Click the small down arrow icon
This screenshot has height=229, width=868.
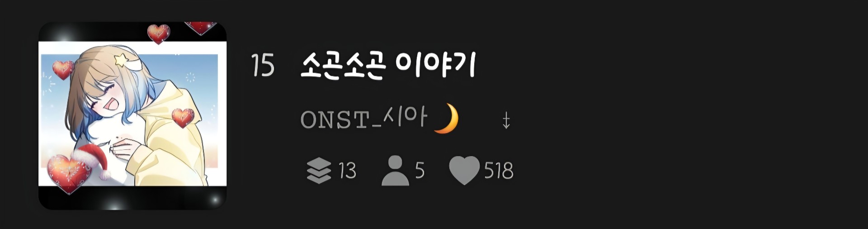pyautogui.click(x=506, y=120)
